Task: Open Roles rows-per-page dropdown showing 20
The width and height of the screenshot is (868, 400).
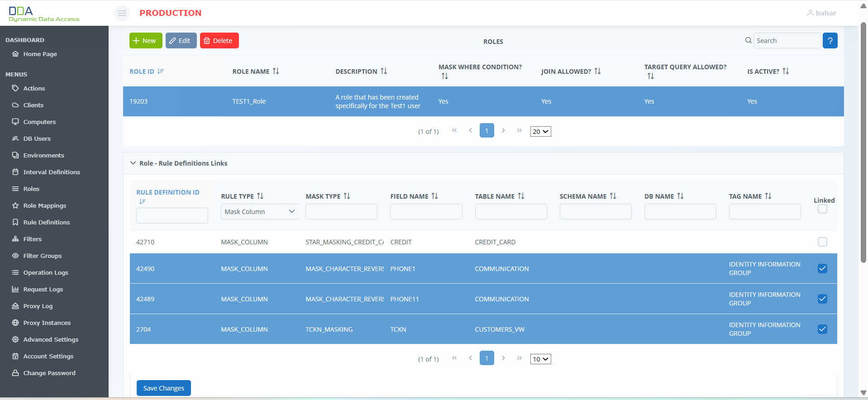Action: [540, 131]
